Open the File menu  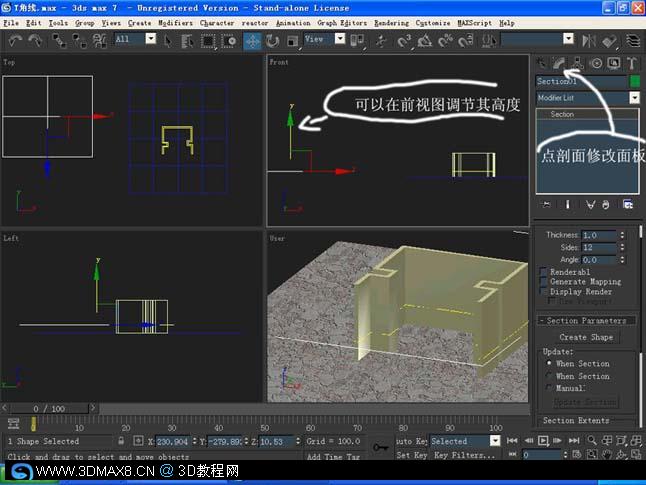[11, 23]
